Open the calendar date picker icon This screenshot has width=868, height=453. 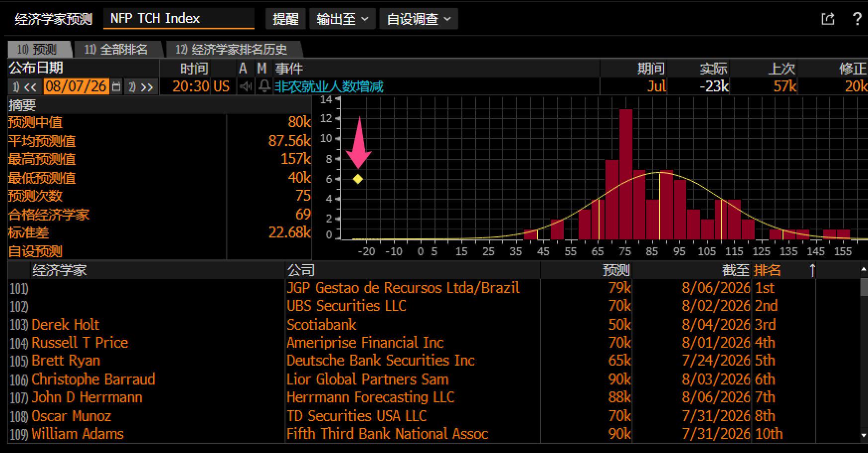click(x=116, y=86)
